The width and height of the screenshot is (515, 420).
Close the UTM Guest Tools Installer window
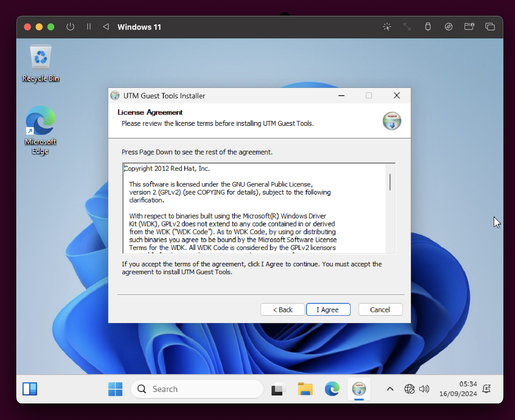(397, 96)
